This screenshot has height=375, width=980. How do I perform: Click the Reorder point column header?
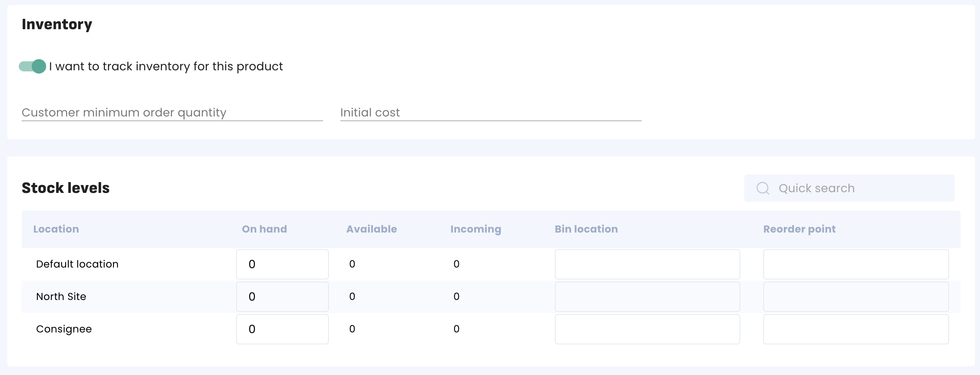click(x=799, y=229)
